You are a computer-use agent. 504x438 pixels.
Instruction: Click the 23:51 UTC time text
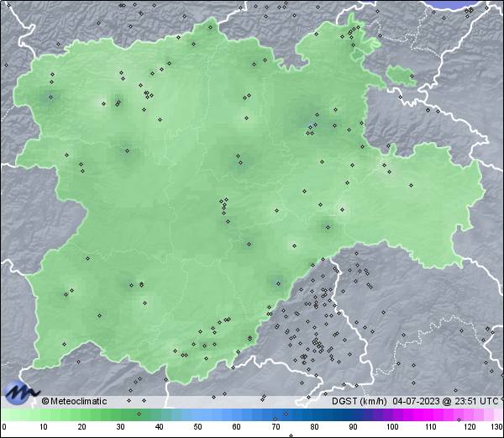pos(475,401)
